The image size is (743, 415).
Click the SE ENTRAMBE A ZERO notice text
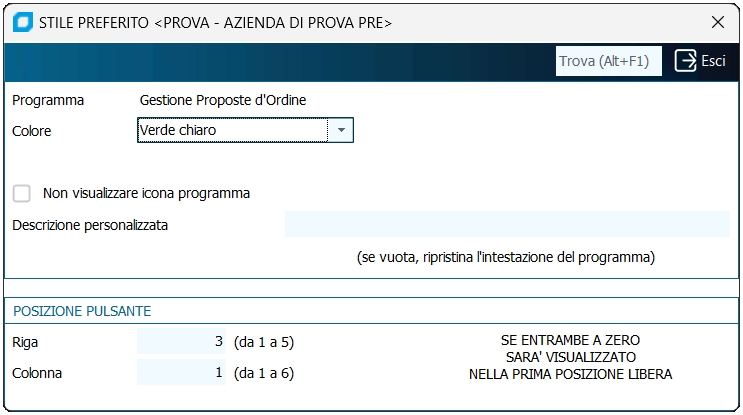coord(570,341)
